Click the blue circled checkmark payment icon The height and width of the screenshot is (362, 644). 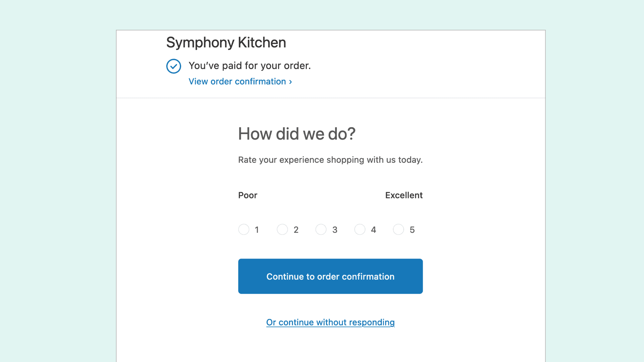coord(173,66)
